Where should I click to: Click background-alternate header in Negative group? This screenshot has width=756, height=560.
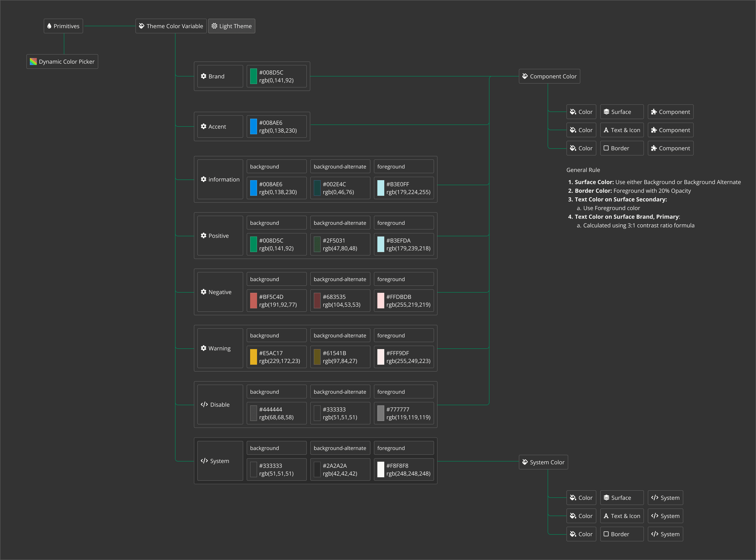[x=340, y=279]
